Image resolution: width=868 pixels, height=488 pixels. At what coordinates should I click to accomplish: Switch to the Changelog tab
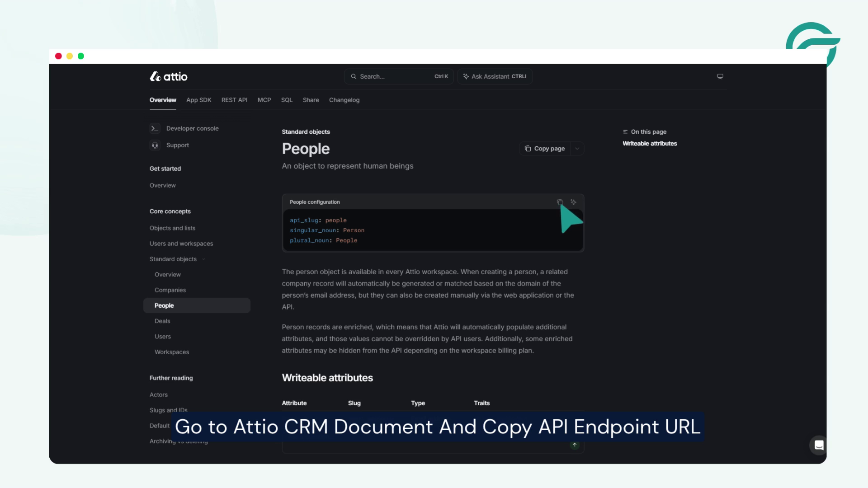tap(344, 100)
